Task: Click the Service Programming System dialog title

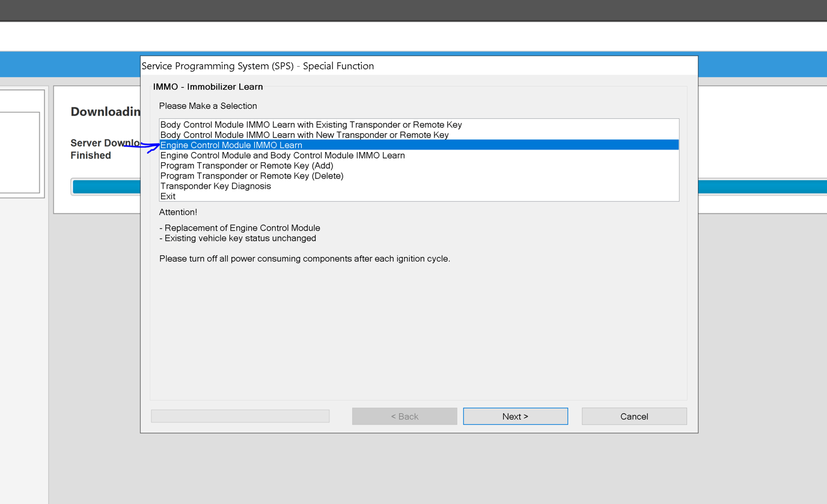Action: click(x=258, y=66)
